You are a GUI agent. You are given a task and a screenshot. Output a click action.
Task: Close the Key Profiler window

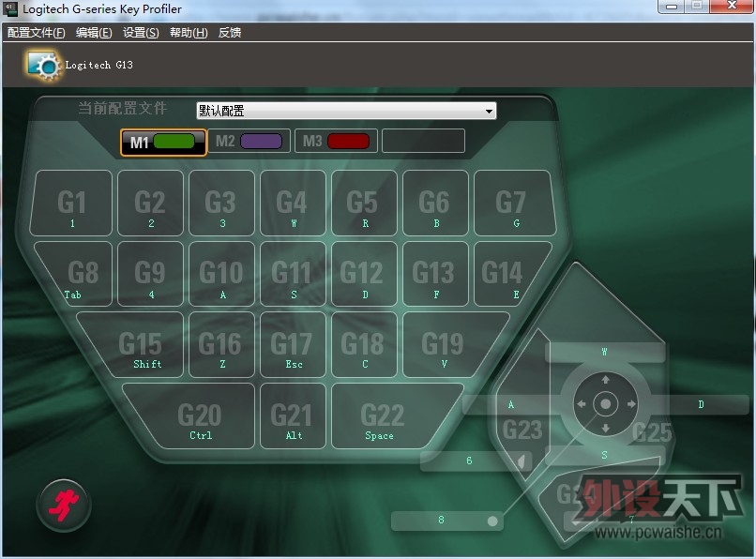(733, 6)
